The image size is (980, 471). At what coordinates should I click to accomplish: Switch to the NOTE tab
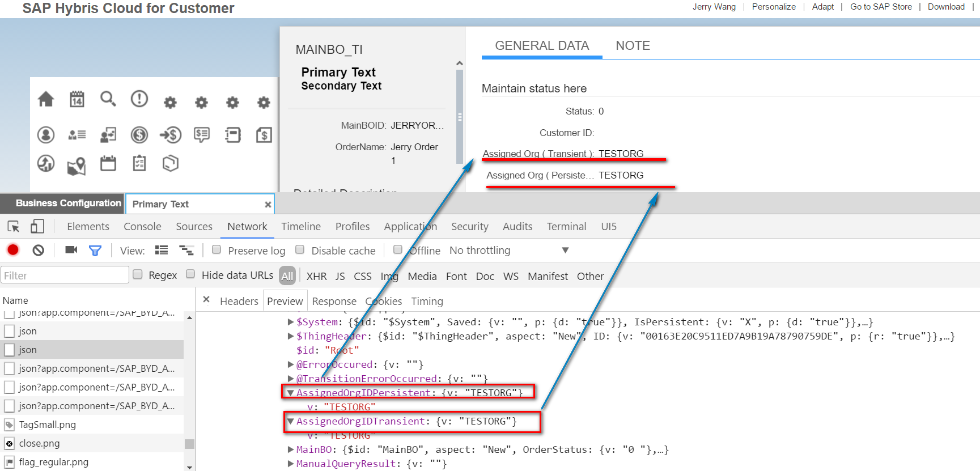tap(633, 46)
